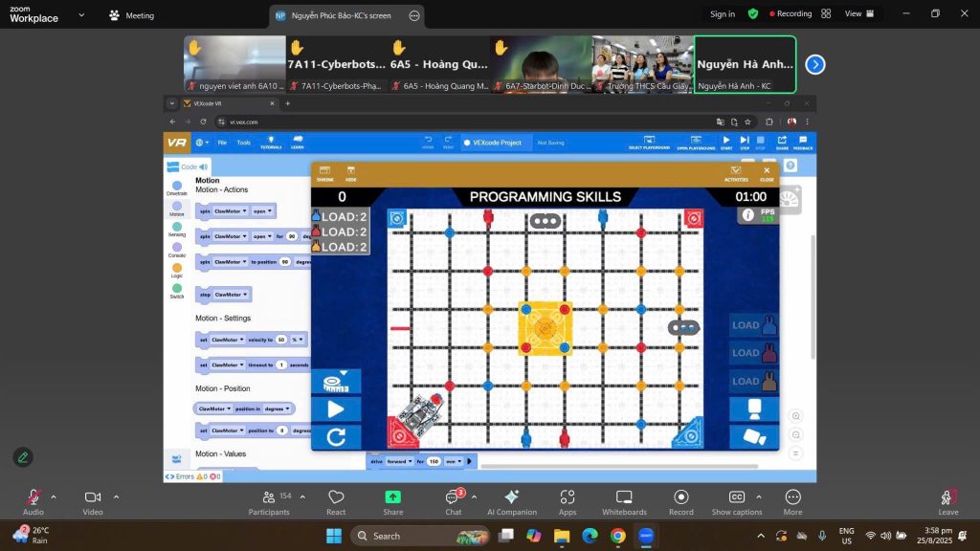Screen dimensions: 980x551
Task: Open playground Activities
Action: pos(736,174)
